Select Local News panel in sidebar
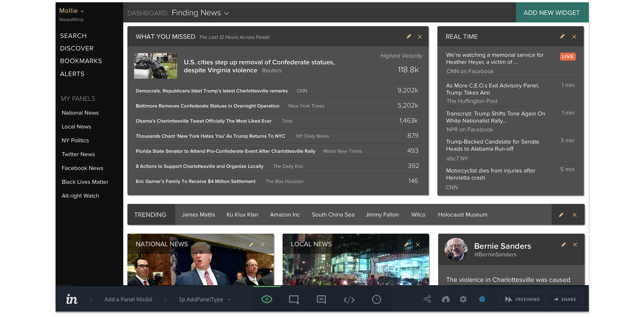The height and width of the screenshot is (317, 644). point(76,127)
